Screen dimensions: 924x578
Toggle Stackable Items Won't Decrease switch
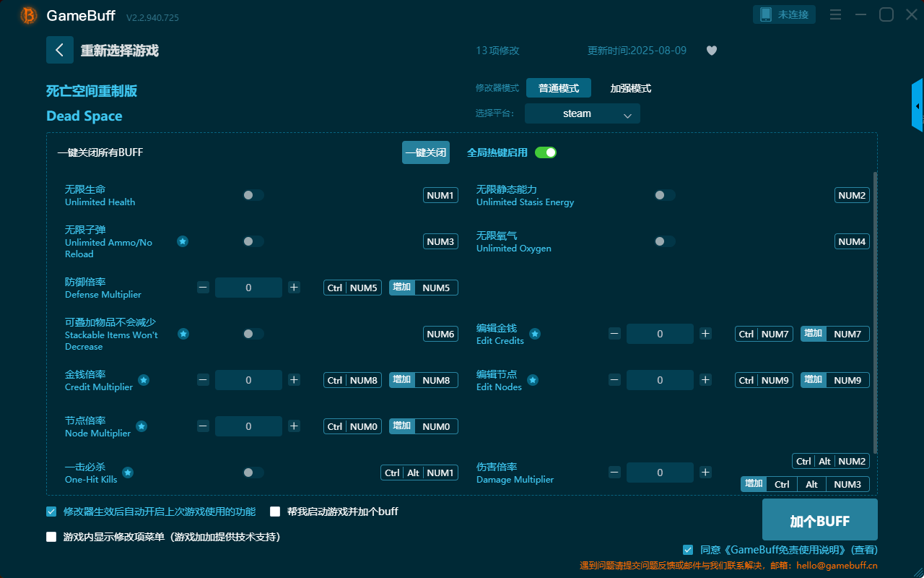coord(253,334)
